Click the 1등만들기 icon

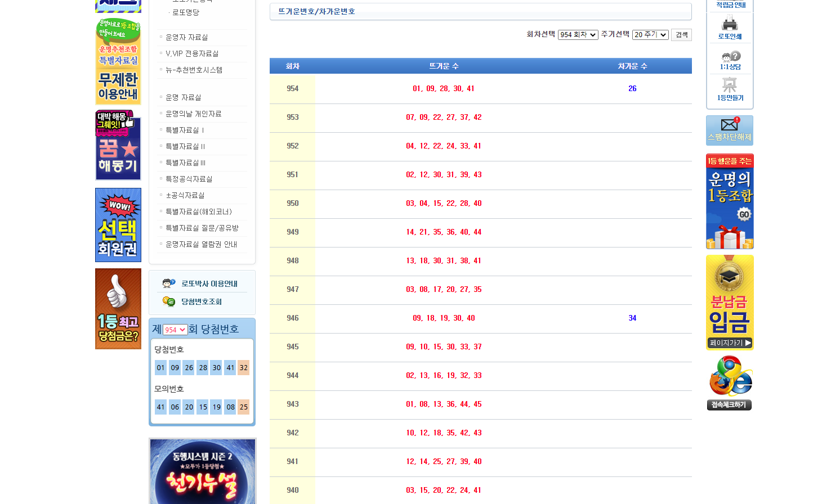(730, 85)
